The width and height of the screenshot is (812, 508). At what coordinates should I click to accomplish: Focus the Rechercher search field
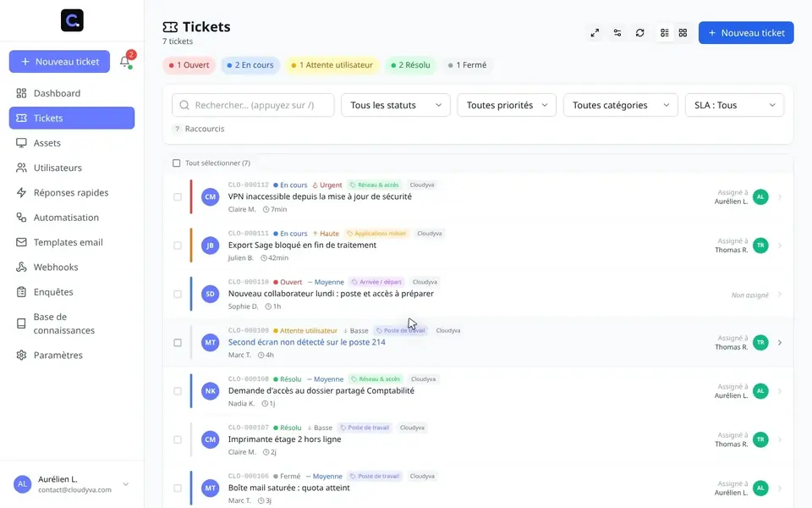(253, 105)
